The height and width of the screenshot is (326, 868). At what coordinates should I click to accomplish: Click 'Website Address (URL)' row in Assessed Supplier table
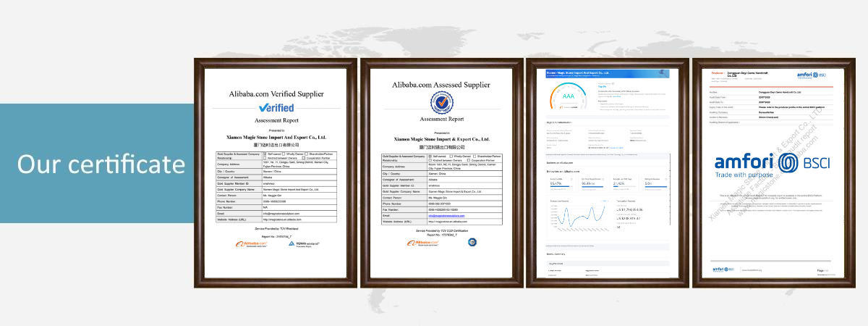[441, 220]
